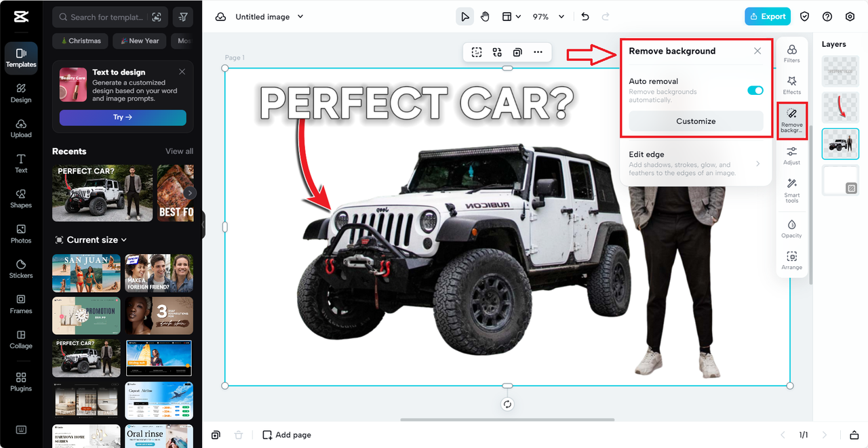Image resolution: width=868 pixels, height=448 pixels.
Task: Click the Undo arrow
Action: [x=585, y=17]
